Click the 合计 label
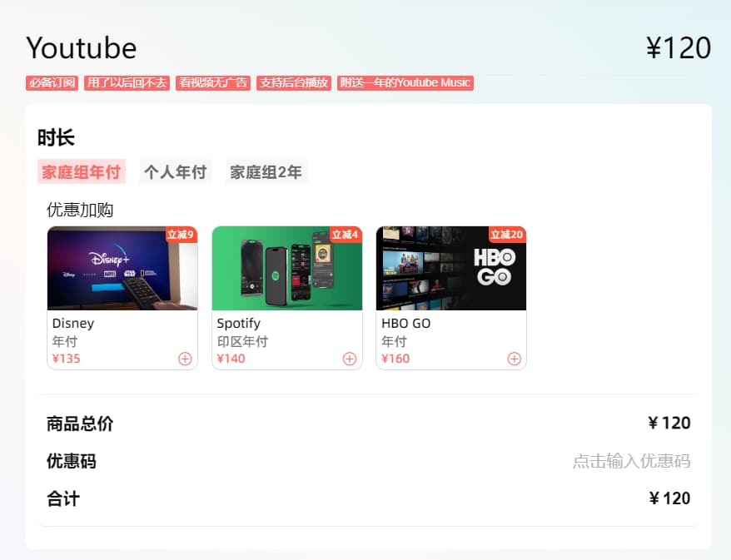The image size is (731, 560). coord(63,499)
